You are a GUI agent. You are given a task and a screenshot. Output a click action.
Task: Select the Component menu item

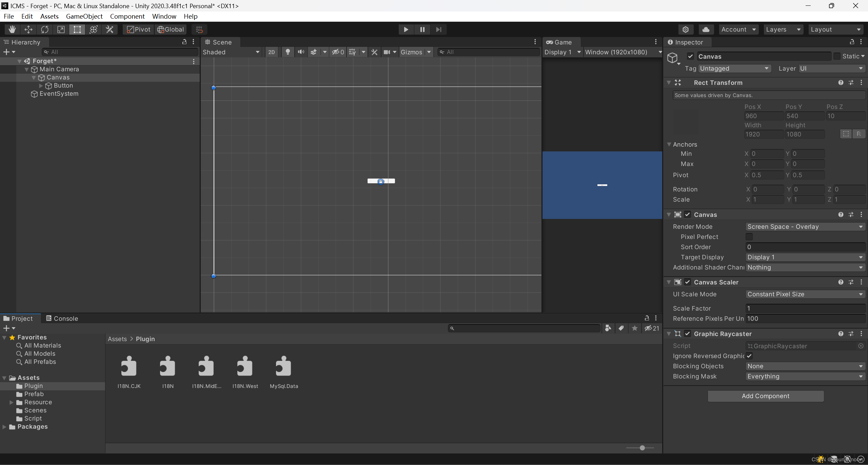point(126,16)
